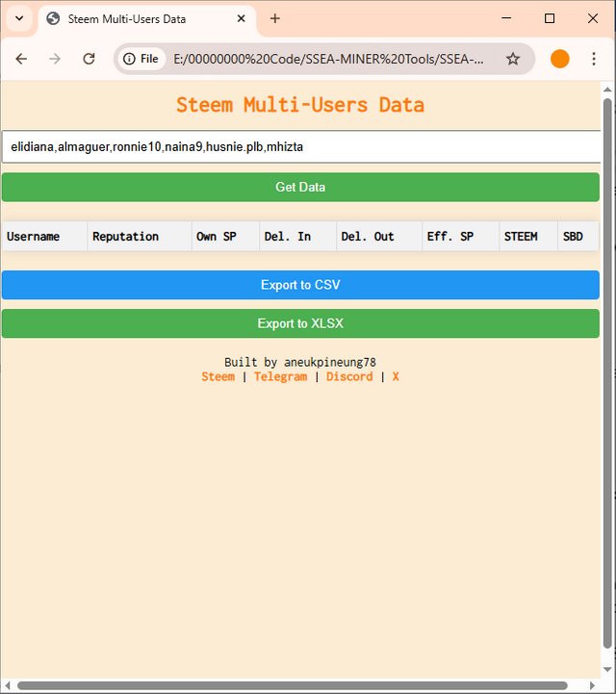The image size is (616, 694).
Task: Click the horizontal scrollbar left arrow
Action: click(7, 685)
